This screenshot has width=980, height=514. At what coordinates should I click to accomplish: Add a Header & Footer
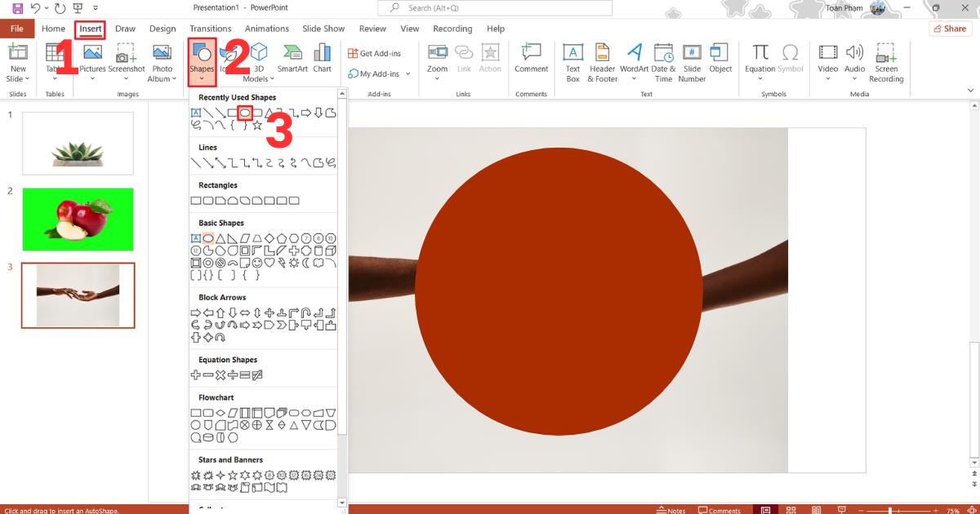click(x=603, y=63)
